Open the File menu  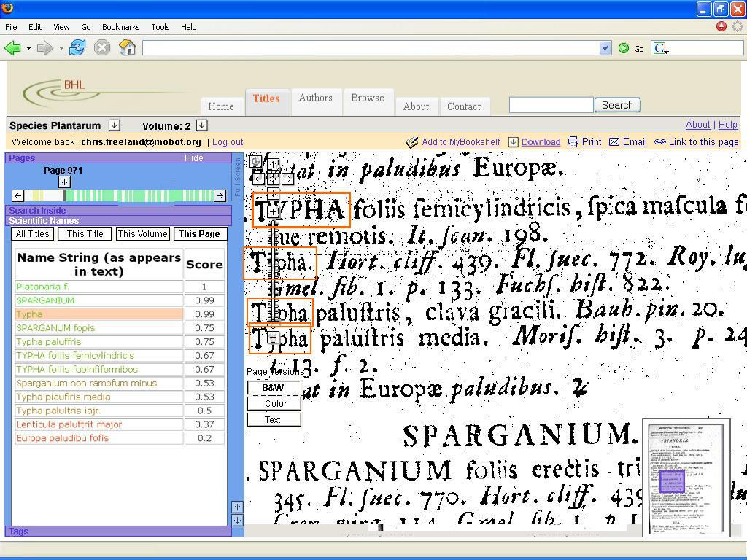[x=11, y=27]
